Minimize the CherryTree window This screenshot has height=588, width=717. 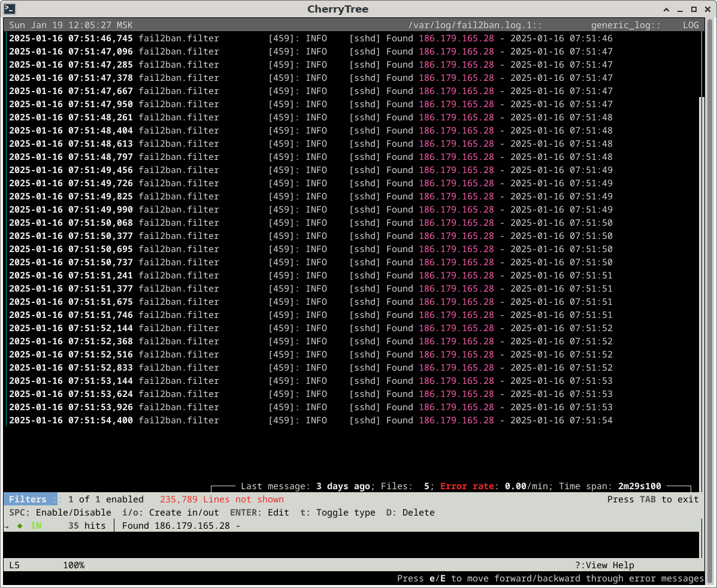[680, 9]
